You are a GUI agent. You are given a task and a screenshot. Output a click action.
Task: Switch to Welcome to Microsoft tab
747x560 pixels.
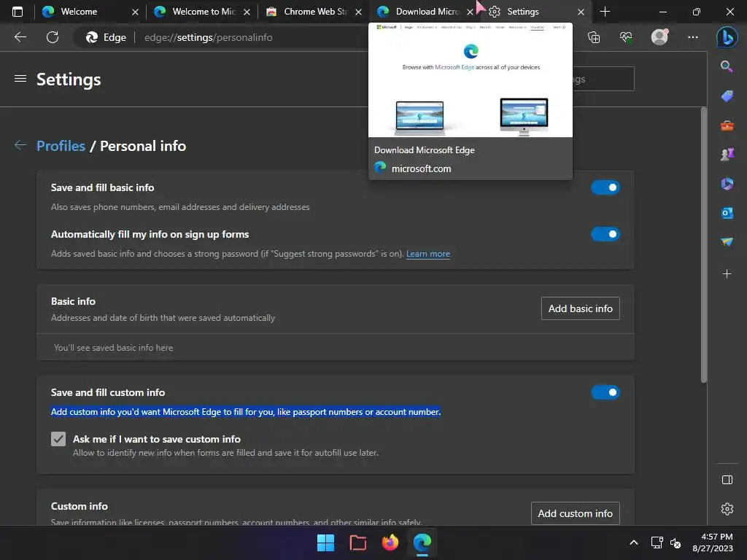[203, 12]
